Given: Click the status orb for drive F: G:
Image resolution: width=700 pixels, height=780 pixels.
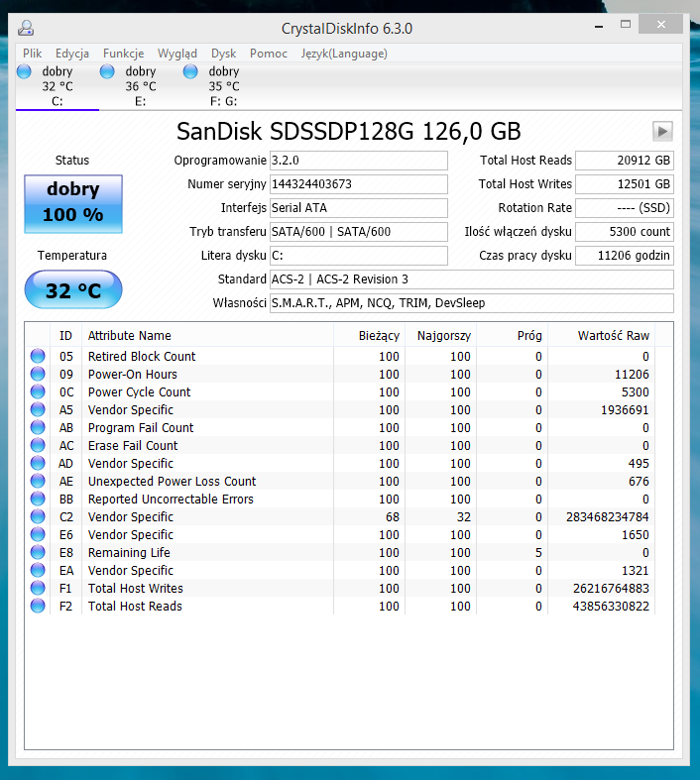Looking at the screenshot, I should pos(190,71).
